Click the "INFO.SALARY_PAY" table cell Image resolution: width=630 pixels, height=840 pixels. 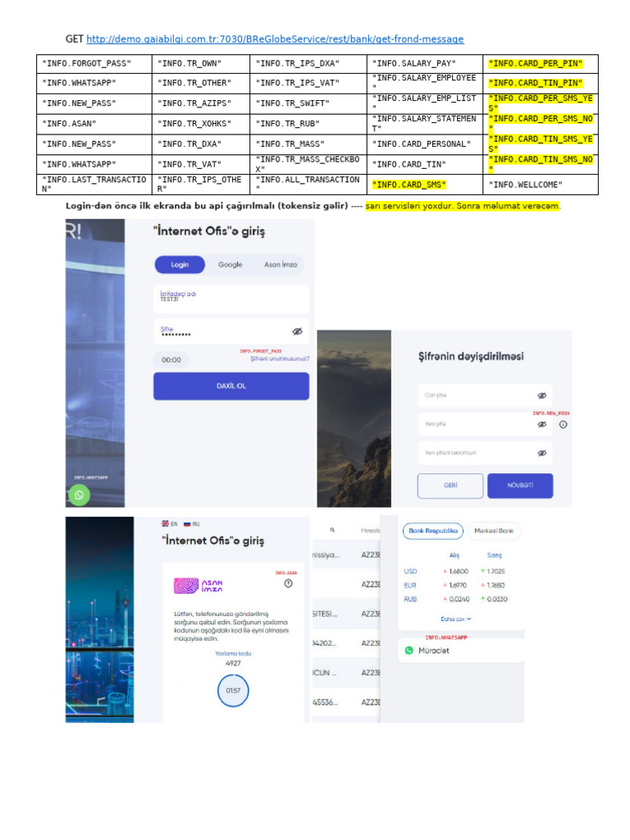pyautogui.click(x=425, y=64)
